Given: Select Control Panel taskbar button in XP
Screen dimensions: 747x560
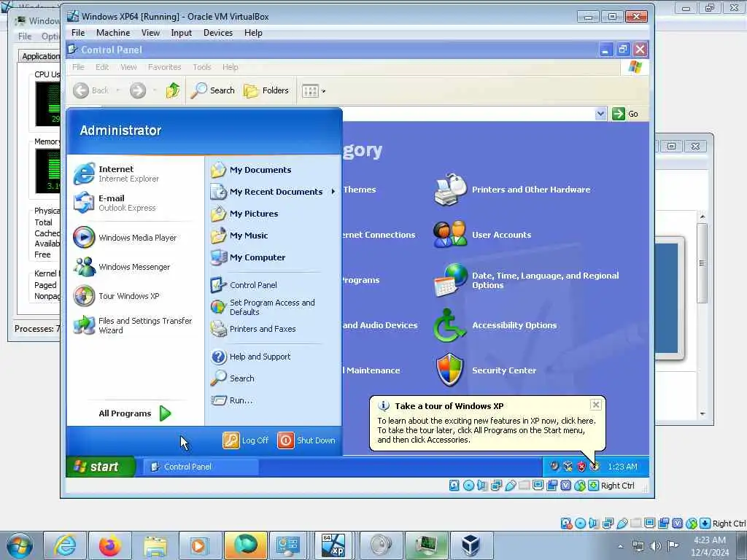Looking at the screenshot, I should point(200,467).
